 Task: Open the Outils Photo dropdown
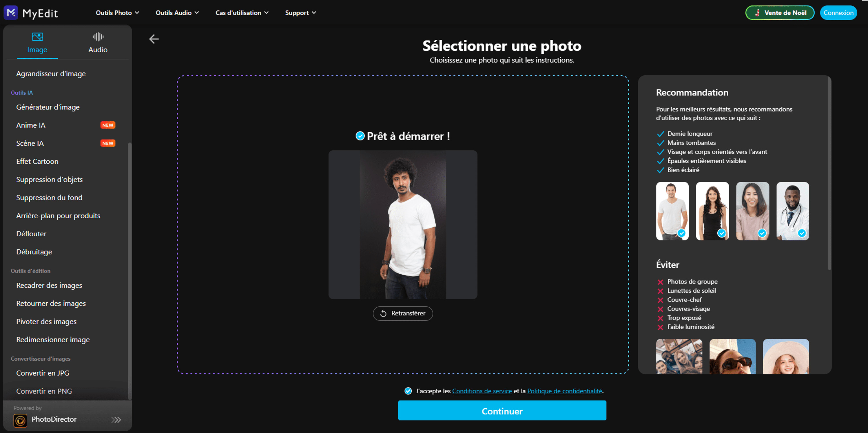pos(117,12)
